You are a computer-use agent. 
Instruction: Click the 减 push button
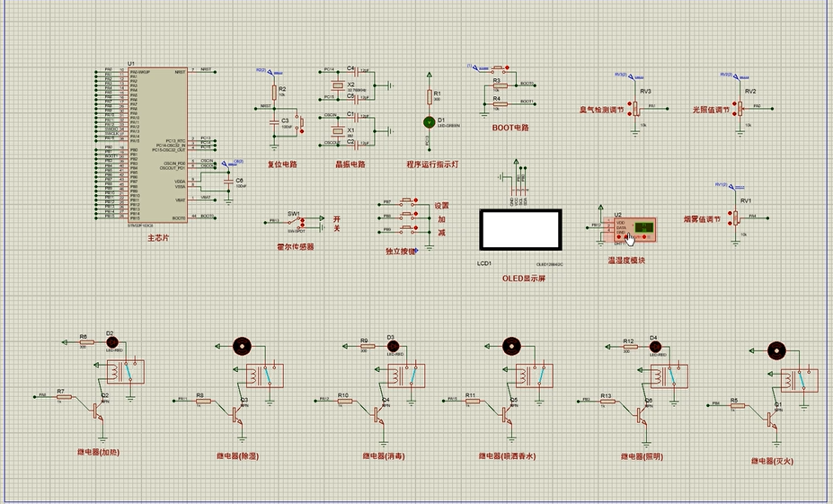click(407, 231)
